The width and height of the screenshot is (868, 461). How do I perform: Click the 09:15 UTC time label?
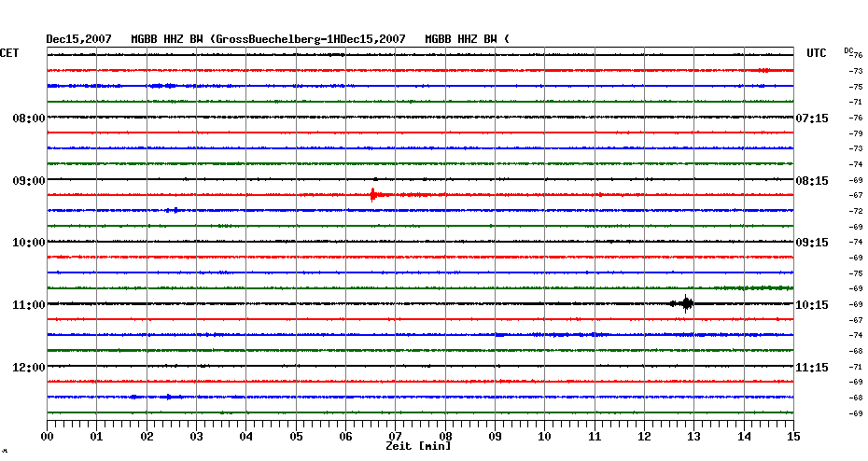[x=812, y=243]
